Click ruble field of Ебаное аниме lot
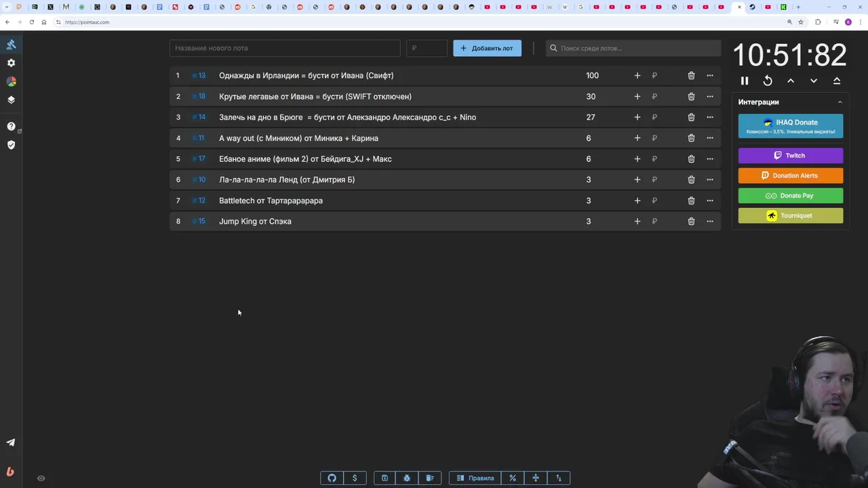Screen dimensions: 868x488 pyautogui.click(x=663, y=159)
